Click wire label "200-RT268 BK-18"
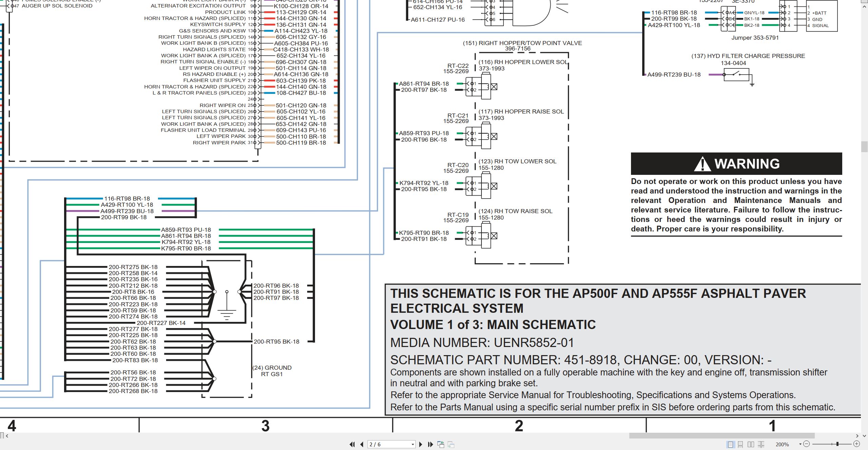Image resolution: width=868 pixels, height=450 pixels. click(133, 391)
